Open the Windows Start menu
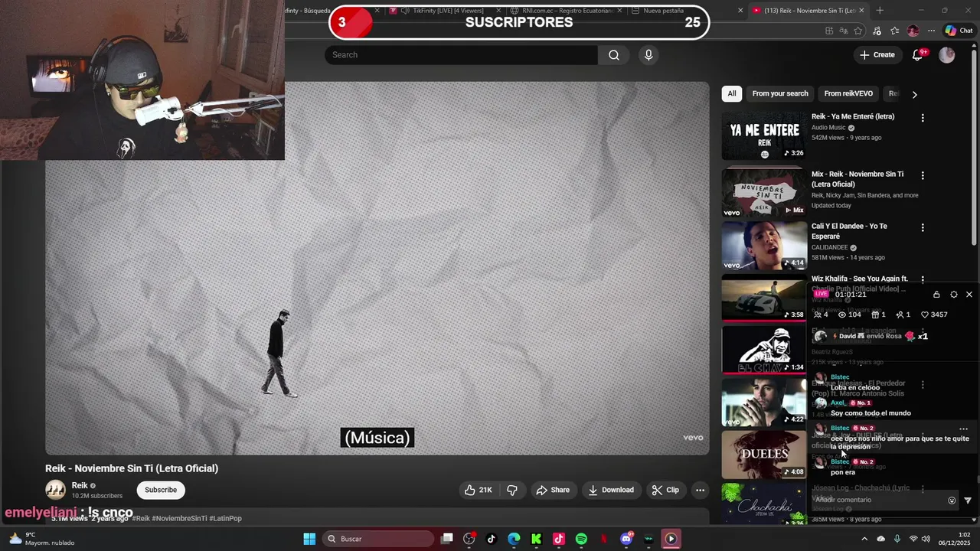This screenshot has height=551, width=980. (x=309, y=539)
